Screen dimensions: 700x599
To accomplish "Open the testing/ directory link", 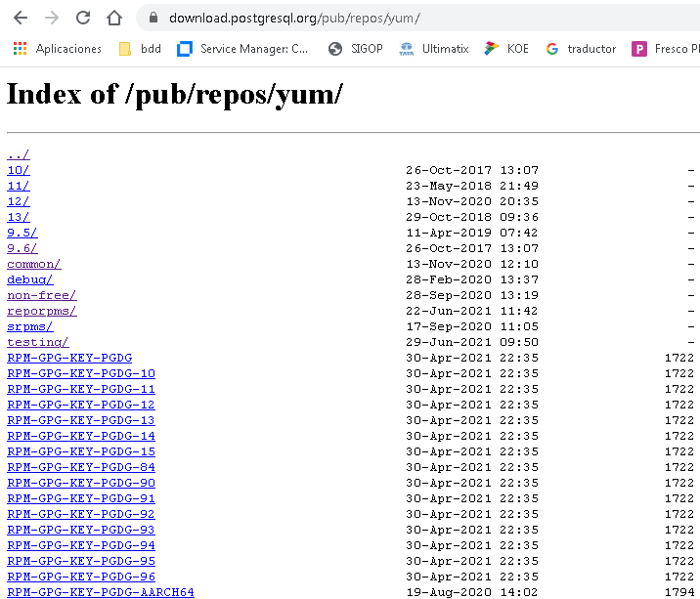I will pos(37,342).
